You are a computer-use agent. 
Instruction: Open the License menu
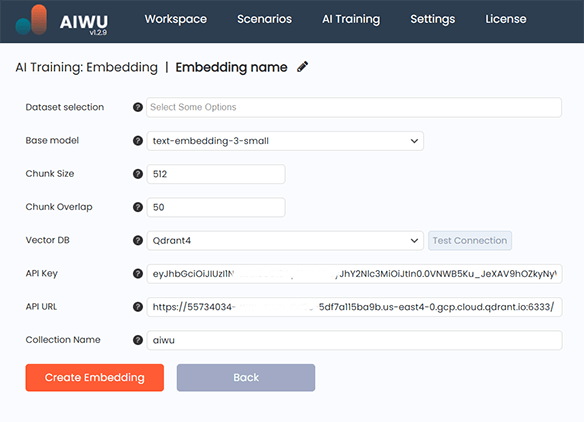pyautogui.click(x=506, y=19)
